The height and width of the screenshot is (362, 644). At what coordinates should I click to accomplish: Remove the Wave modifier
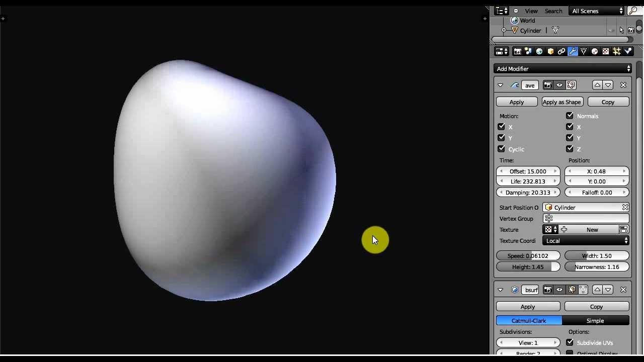coord(623,85)
